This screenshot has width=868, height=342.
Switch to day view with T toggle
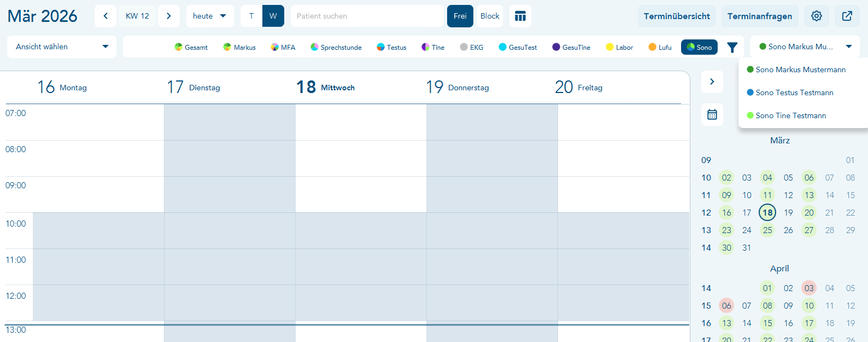pos(251,16)
